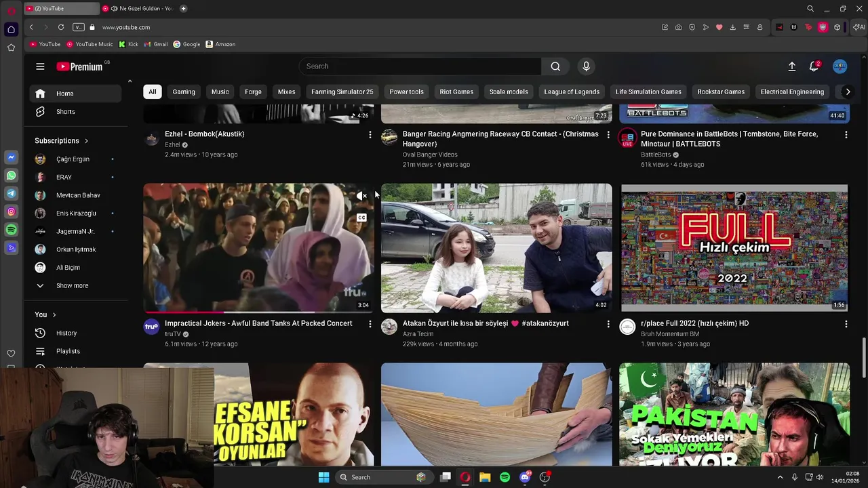Open the Gmail bookmark

[x=155, y=44]
